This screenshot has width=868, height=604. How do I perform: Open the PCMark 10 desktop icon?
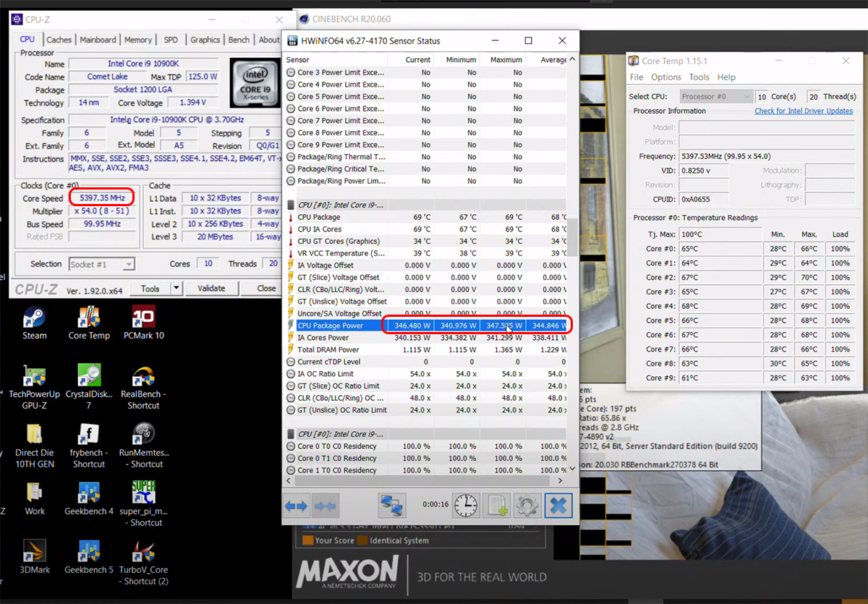pos(143,323)
